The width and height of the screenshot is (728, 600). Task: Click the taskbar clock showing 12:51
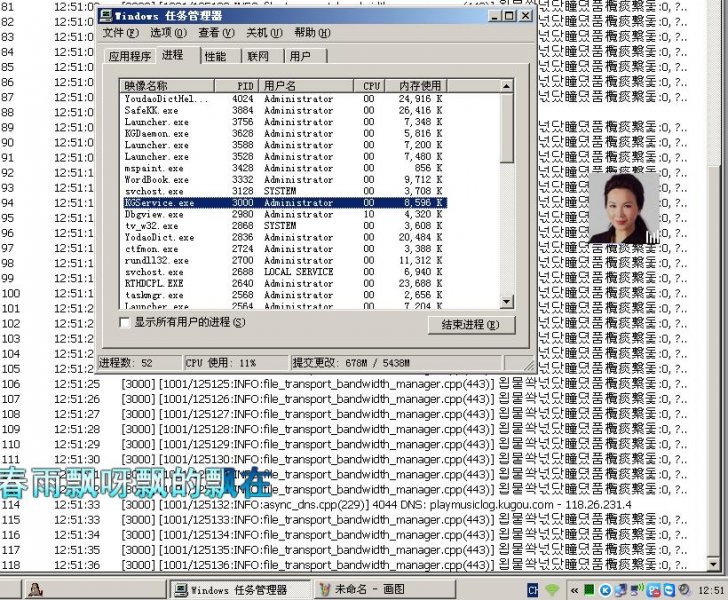pyautogui.click(x=711, y=590)
